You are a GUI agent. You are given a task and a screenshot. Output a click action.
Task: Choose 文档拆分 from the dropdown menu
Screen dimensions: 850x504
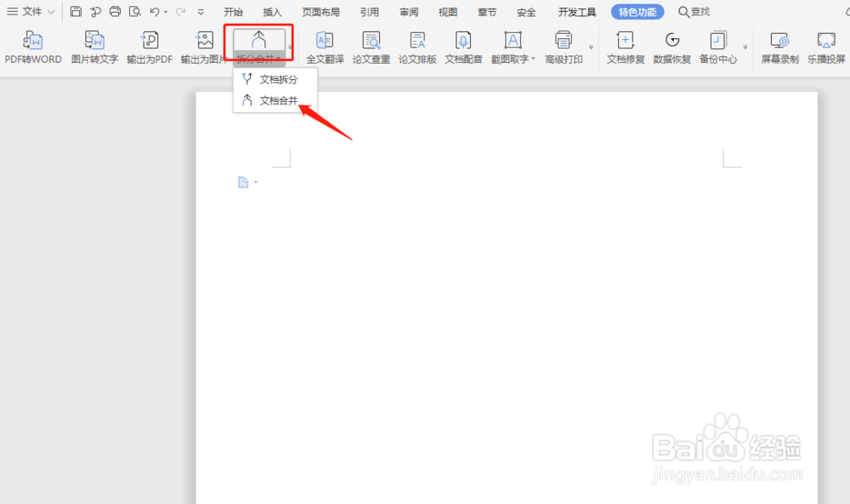point(275,80)
